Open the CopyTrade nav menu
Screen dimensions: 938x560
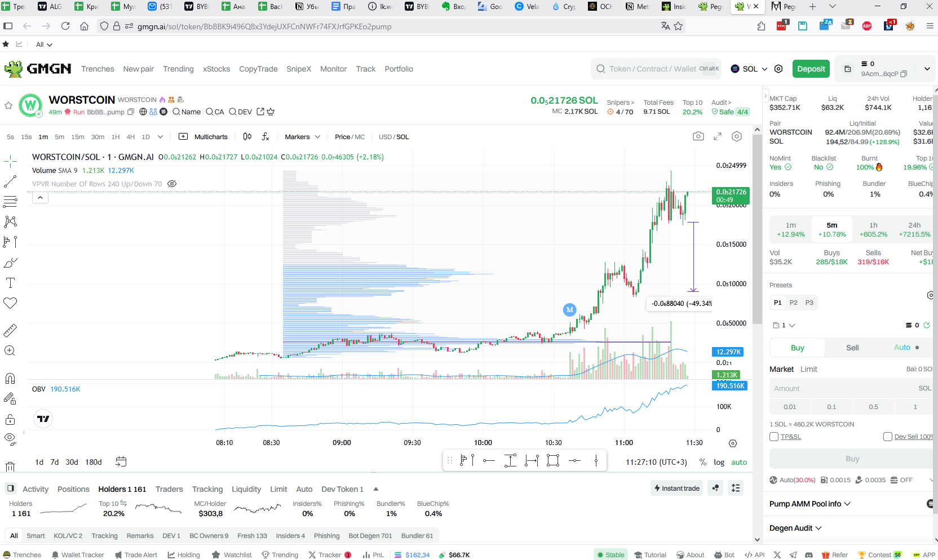pos(258,69)
